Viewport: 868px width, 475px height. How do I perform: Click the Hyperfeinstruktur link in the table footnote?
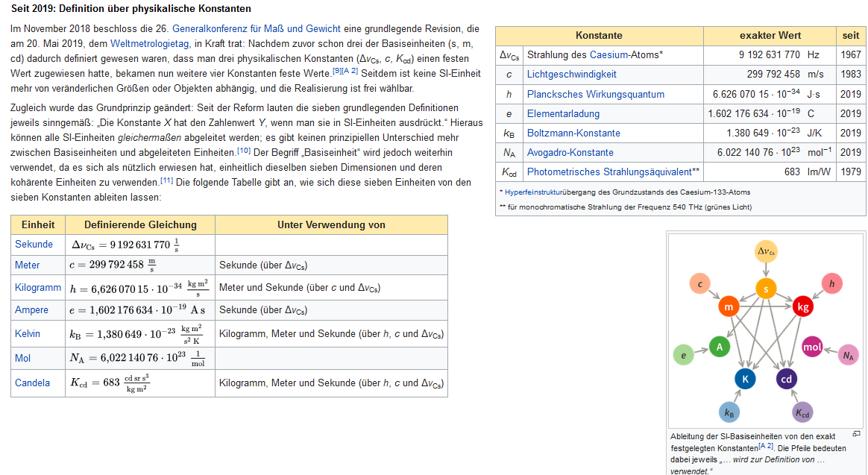coord(534,192)
